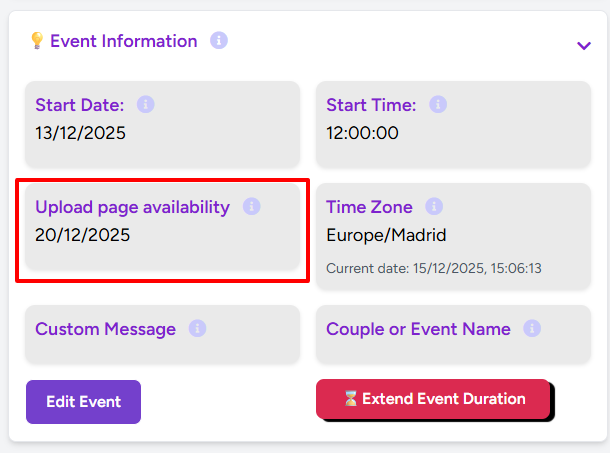Viewport: 610px width, 453px height.
Task: Click info icon beside Time Zone
Action: click(x=434, y=207)
